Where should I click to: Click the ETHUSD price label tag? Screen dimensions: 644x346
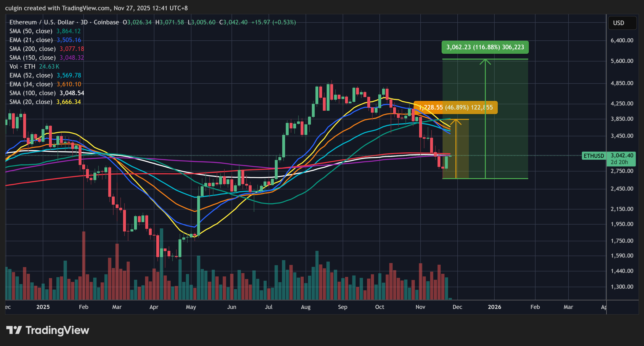click(594, 156)
